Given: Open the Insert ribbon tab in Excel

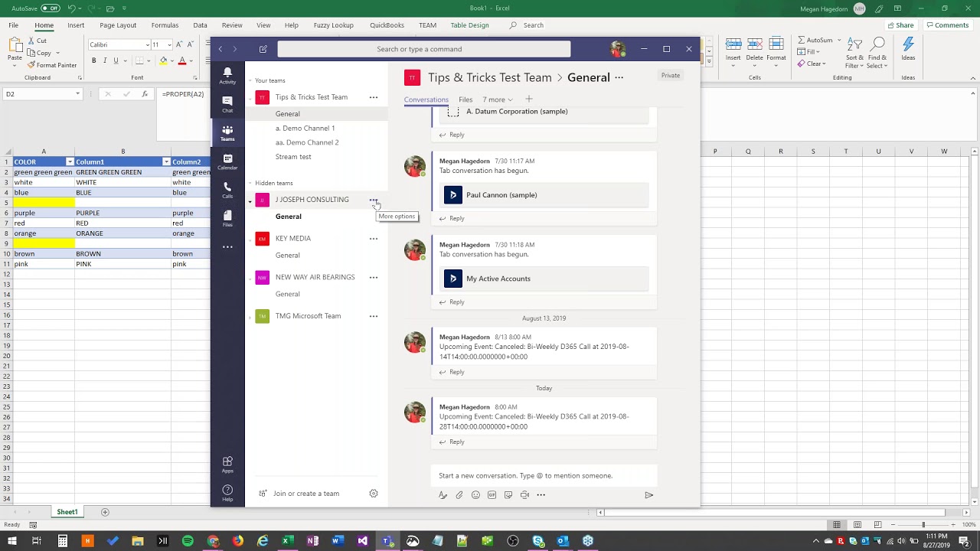Looking at the screenshot, I should coord(76,25).
